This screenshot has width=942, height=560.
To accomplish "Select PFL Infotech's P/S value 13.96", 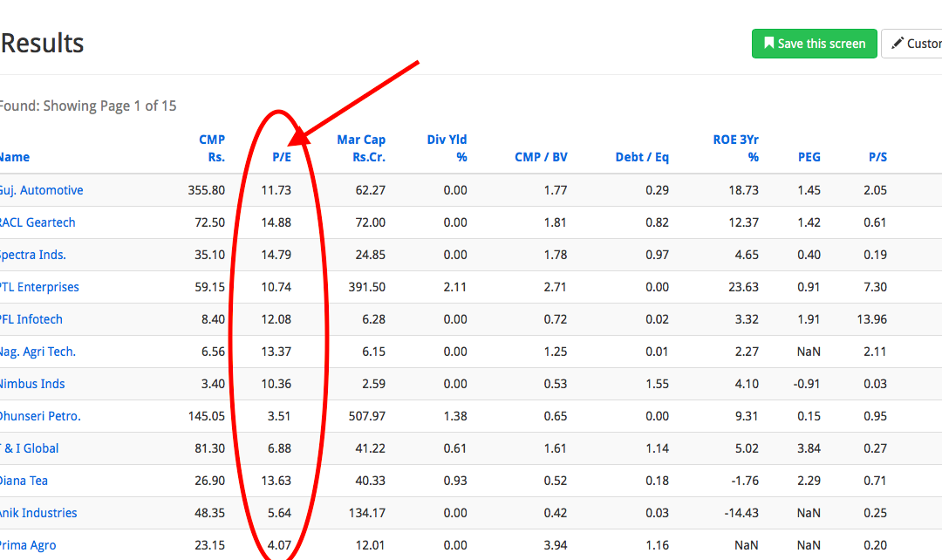I will click(872, 319).
